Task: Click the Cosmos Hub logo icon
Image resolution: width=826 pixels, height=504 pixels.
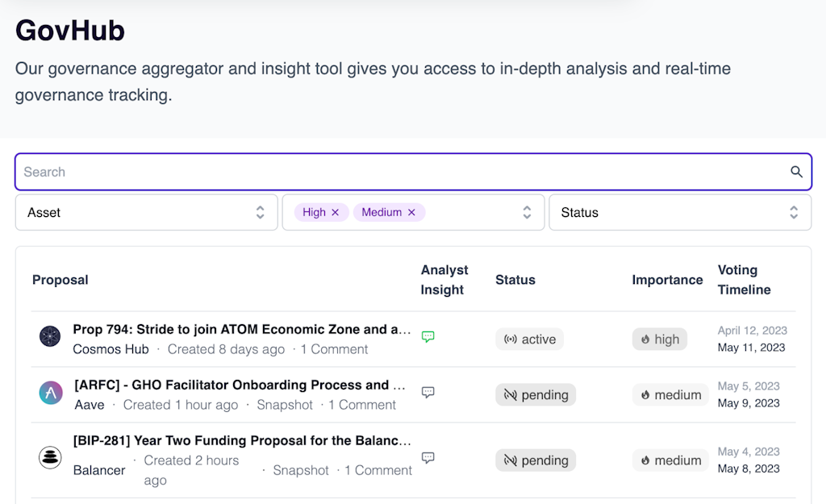Action: pos(50,336)
